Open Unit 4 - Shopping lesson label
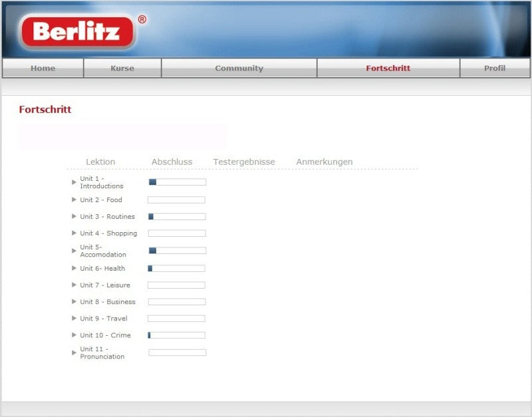This screenshot has width=532, height=417. pos(108,233)
